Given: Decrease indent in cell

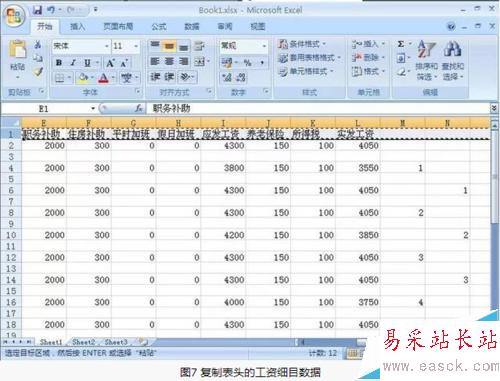Looking at the screenshot, I should click(155, 77).
